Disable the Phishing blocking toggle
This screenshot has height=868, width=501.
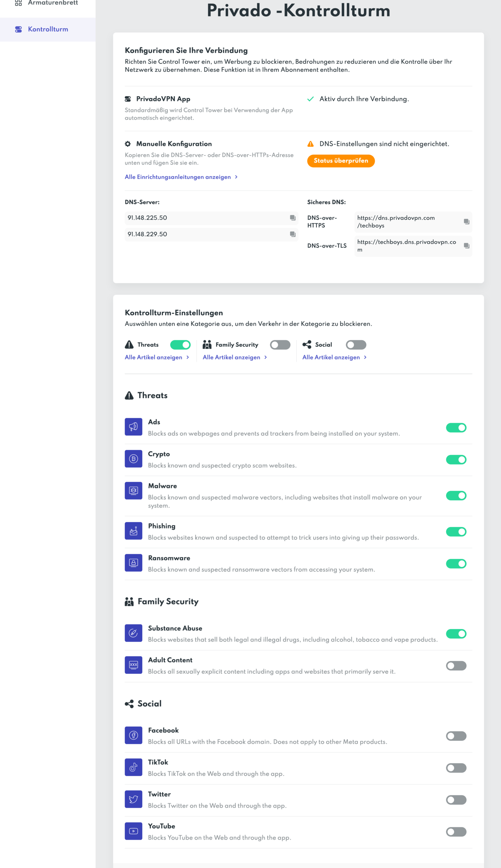click(x=456, y=532)
